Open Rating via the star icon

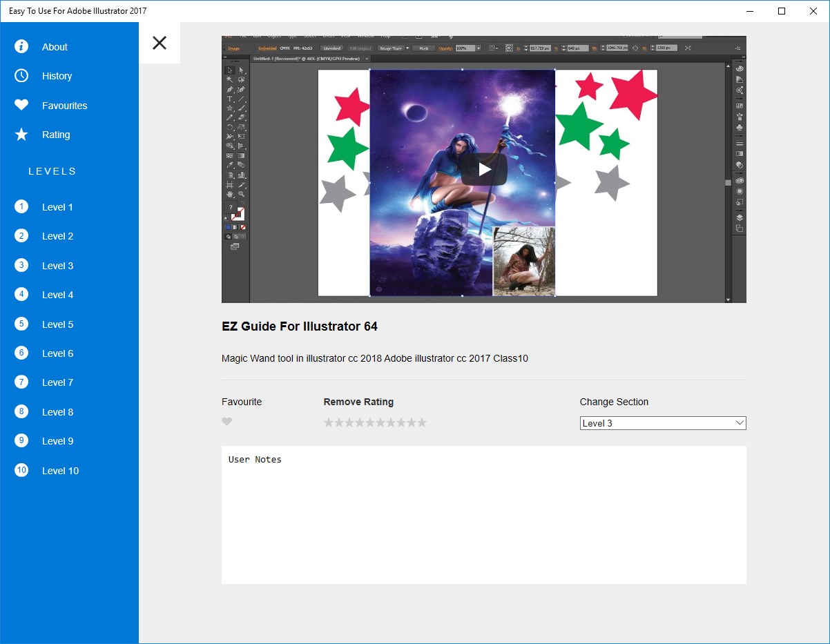21,135
